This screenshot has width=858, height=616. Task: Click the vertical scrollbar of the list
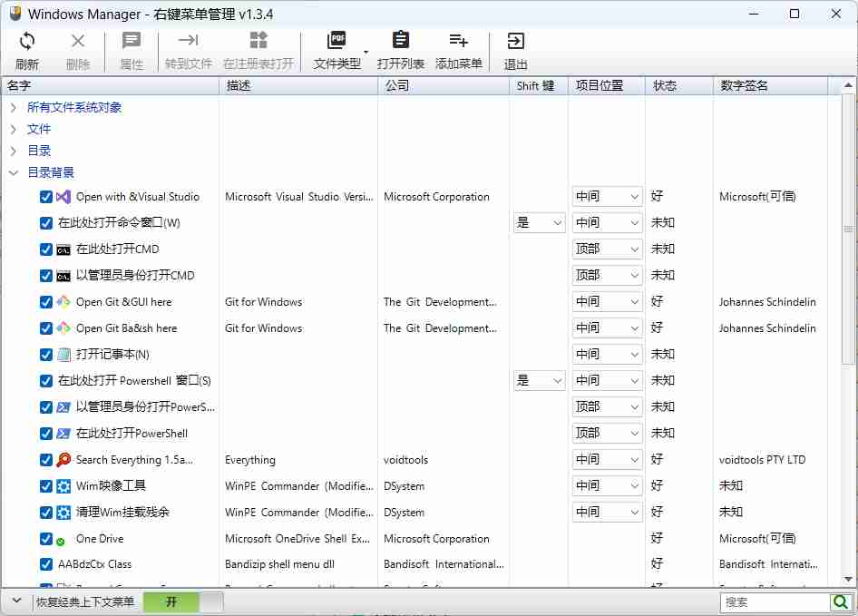point(848,272)
